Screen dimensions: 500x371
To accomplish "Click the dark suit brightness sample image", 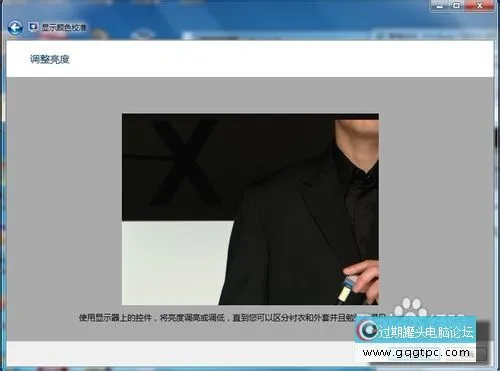I will 250,209.
